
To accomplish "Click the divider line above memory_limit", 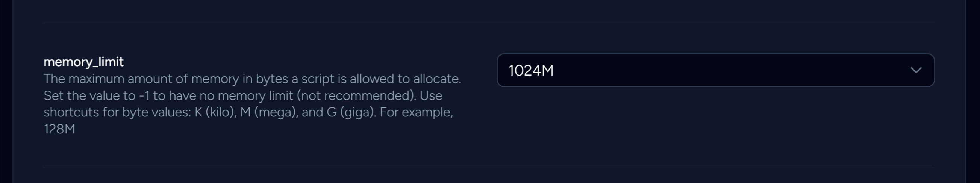I will point(489,23).
